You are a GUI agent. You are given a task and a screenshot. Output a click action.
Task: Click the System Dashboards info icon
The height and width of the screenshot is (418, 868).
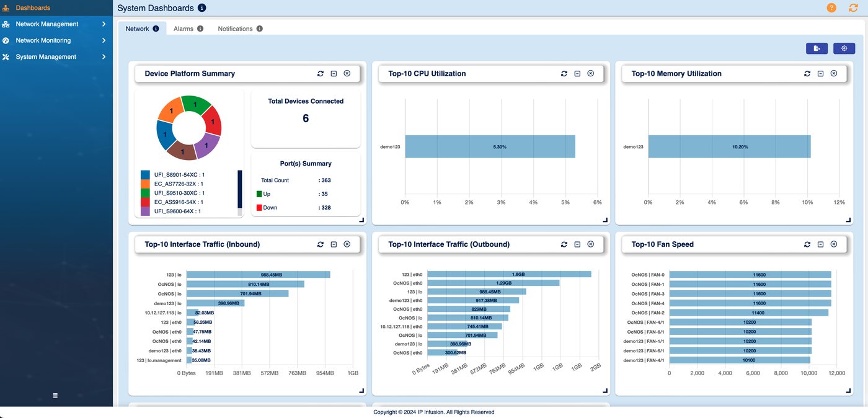point(202,8)
